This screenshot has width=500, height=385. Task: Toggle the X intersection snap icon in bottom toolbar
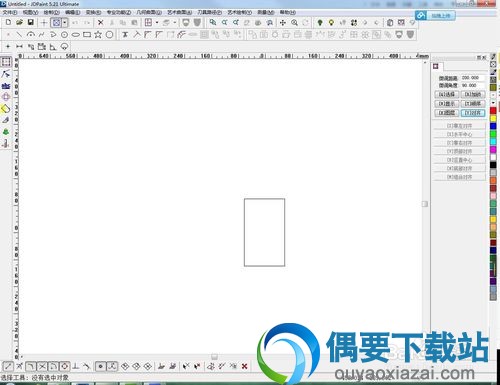click(x=42, y=366)
